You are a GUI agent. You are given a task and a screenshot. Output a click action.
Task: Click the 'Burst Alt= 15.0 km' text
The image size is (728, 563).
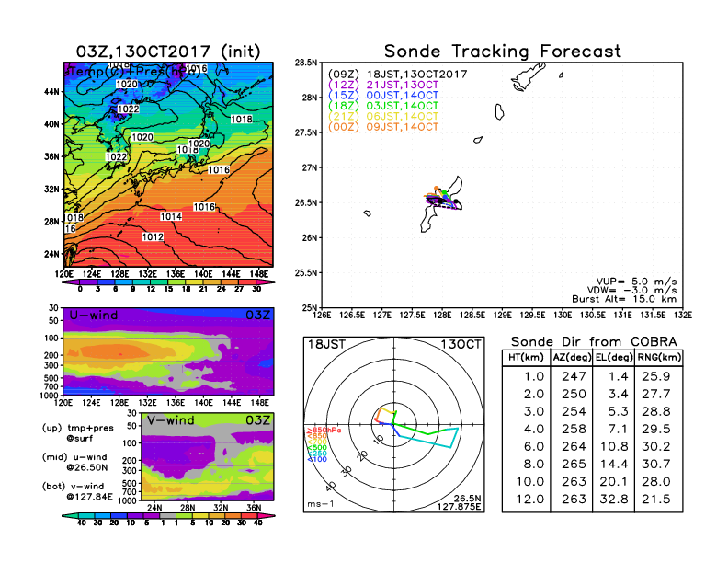pyautogui.click(x=624, y=299)
